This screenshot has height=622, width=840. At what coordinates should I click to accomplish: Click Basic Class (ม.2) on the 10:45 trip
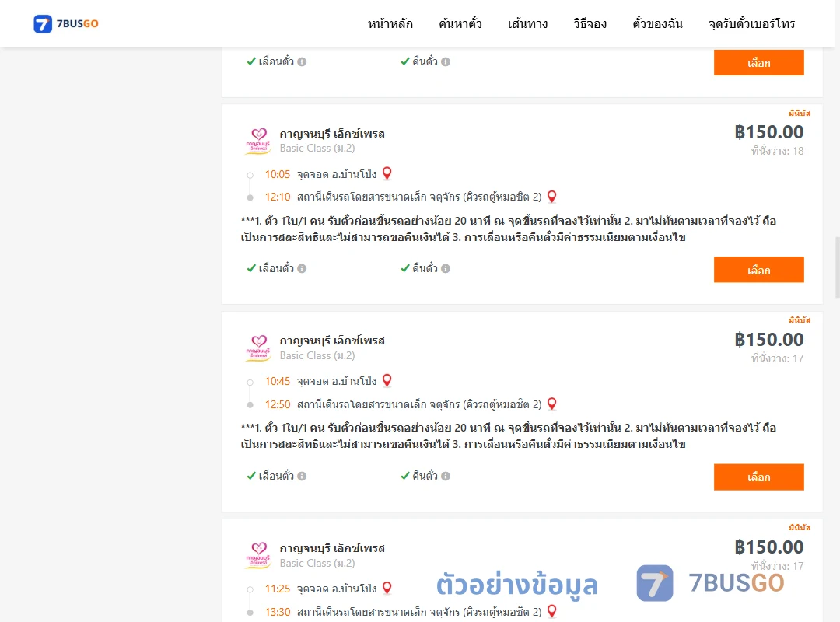[x=317, y=355]
